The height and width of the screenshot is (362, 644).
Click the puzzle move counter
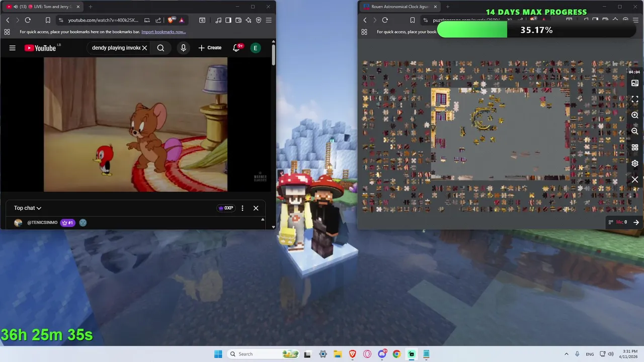tap(621, 222)
